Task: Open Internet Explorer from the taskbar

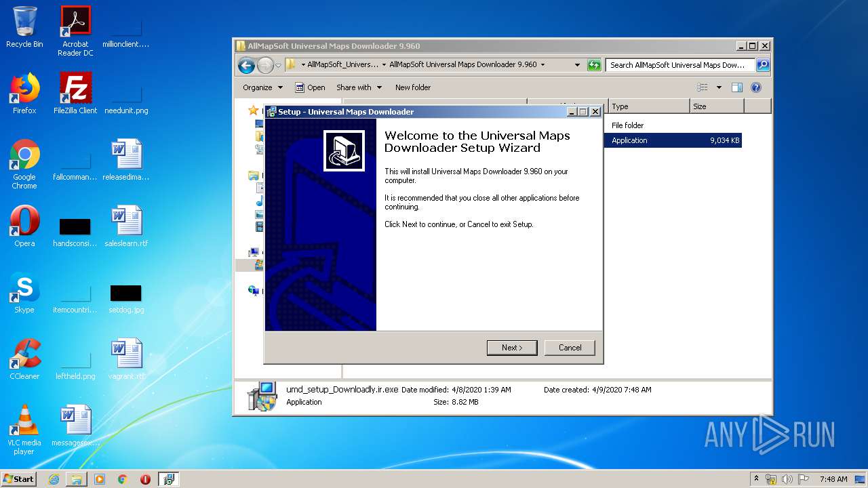Action: [x=54, y=479]
